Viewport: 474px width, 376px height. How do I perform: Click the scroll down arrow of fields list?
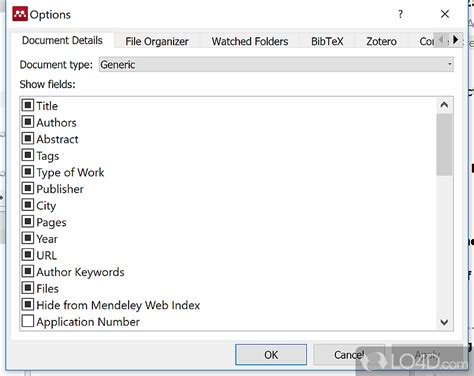click(444, 322)
